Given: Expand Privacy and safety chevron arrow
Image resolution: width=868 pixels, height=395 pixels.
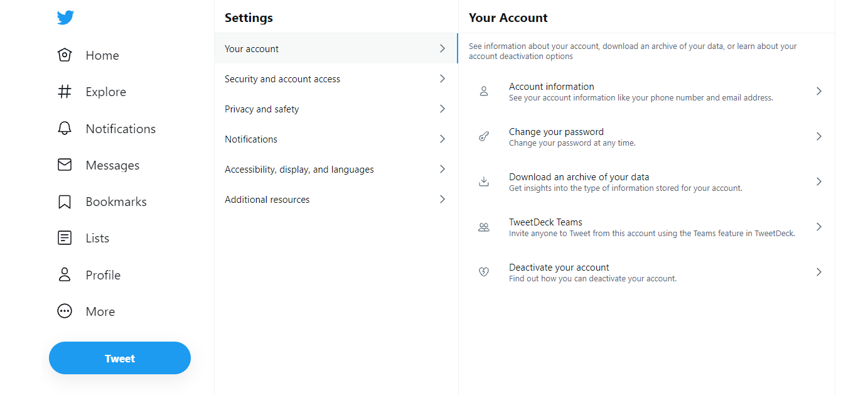Looking at the screenshot, I should pyautogui.click(x=442, y=109).
